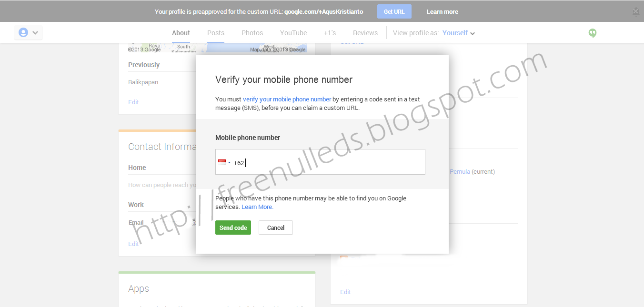Focus the mobile phone number field
Screen dimensions: 644x307
320,162
